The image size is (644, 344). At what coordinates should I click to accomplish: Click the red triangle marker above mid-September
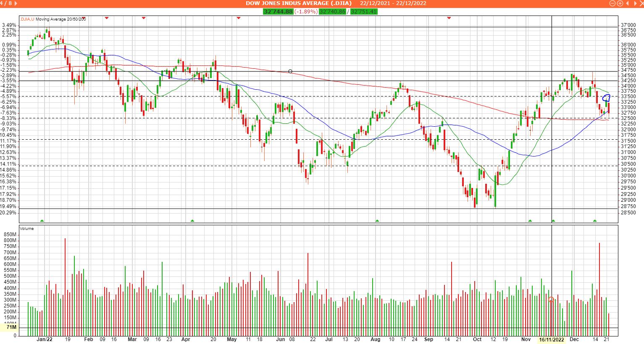[x=449, y=18]
